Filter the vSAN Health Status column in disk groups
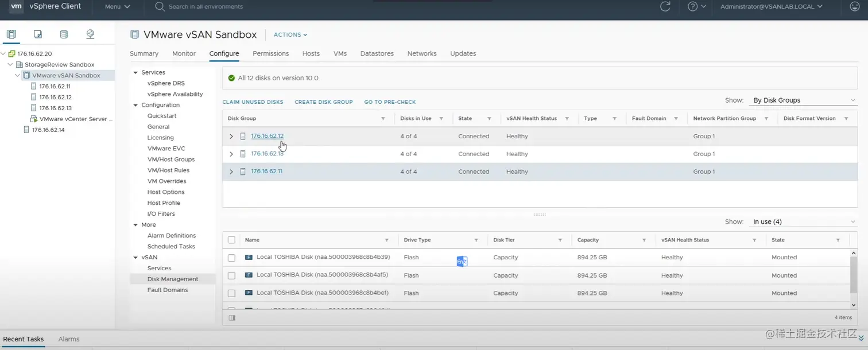This screenshot has height=350, width=868. pyautogui.click(x=567, y=119)
